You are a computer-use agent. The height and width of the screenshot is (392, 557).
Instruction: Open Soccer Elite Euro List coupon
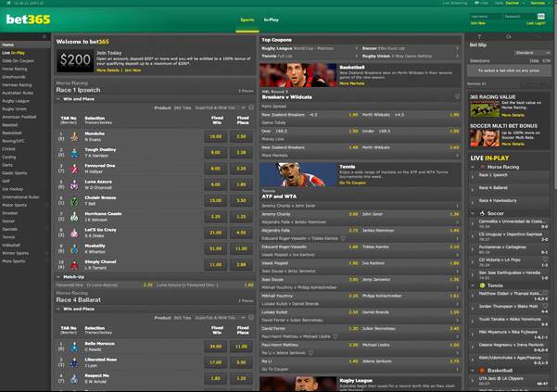(411, 48)
